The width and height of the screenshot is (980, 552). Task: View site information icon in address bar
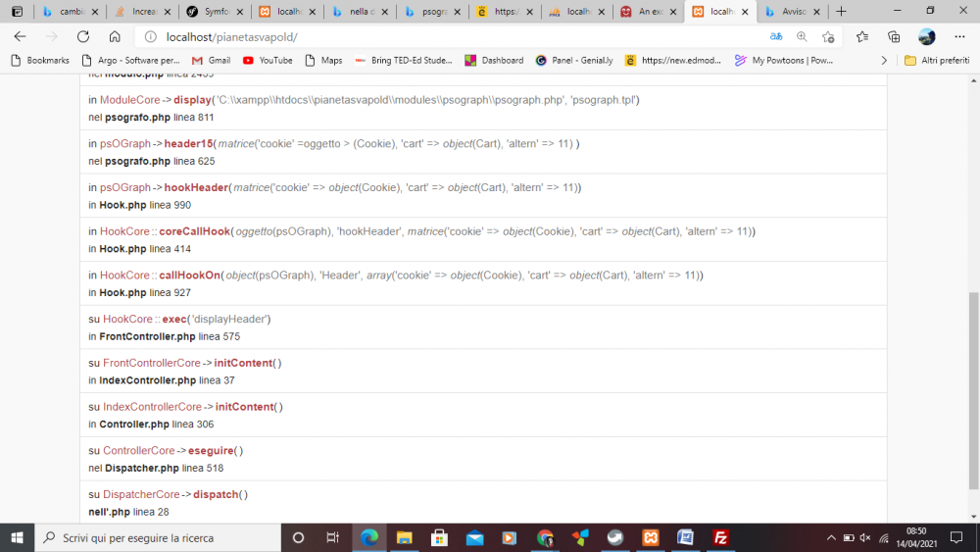click(x=151, y=37)
